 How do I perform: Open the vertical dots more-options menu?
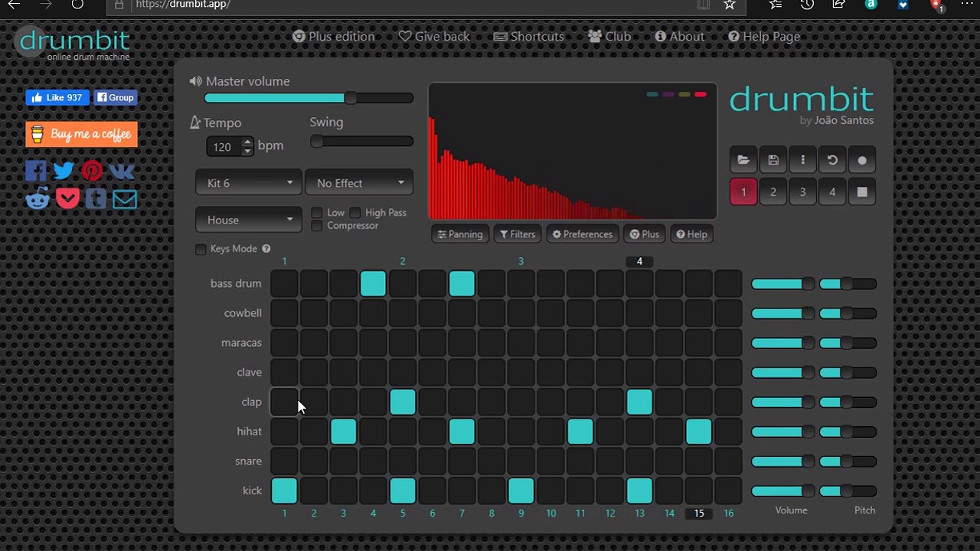click(802, 160)
